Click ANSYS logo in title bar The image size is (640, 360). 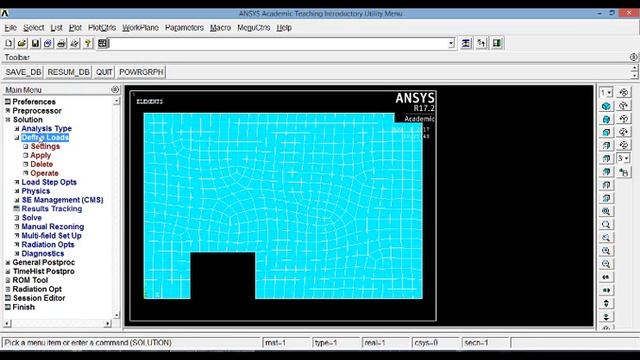point(5,13)
